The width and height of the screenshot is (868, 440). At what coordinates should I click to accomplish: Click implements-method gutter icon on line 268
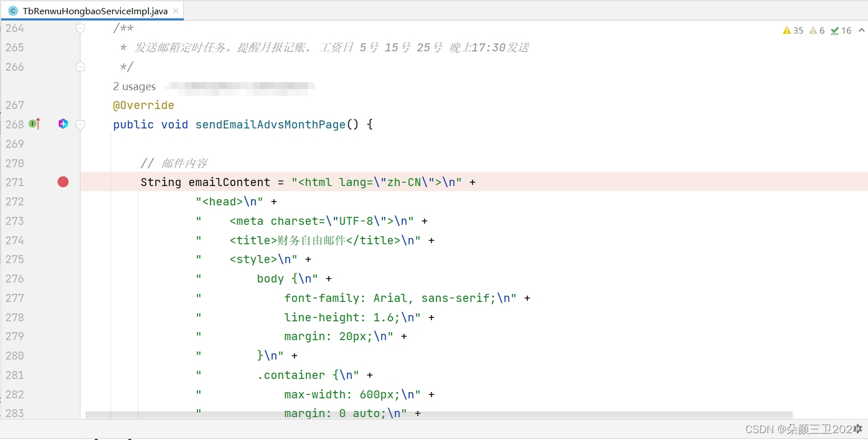[35, 124]
